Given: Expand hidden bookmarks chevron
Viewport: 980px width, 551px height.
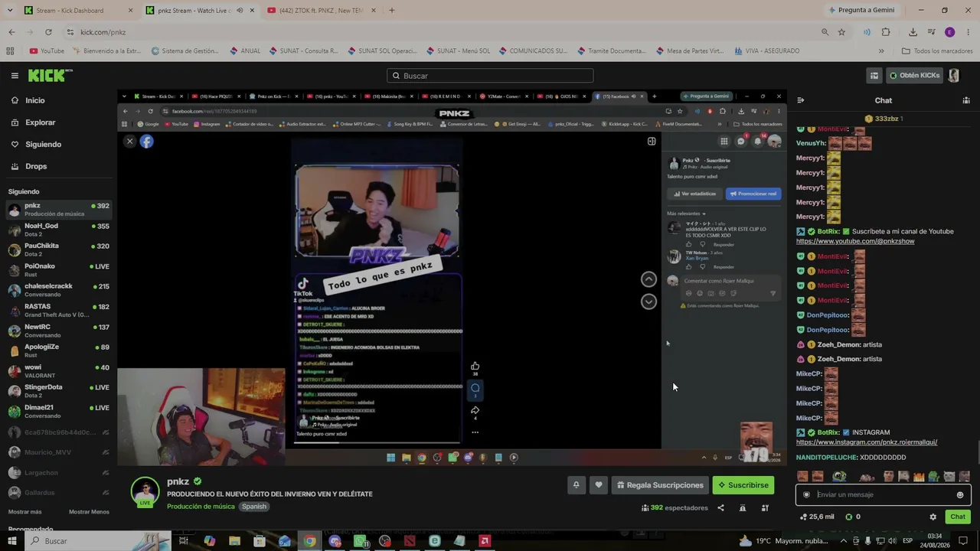Looking at the screenshot, I should click(x=881, y=51).
